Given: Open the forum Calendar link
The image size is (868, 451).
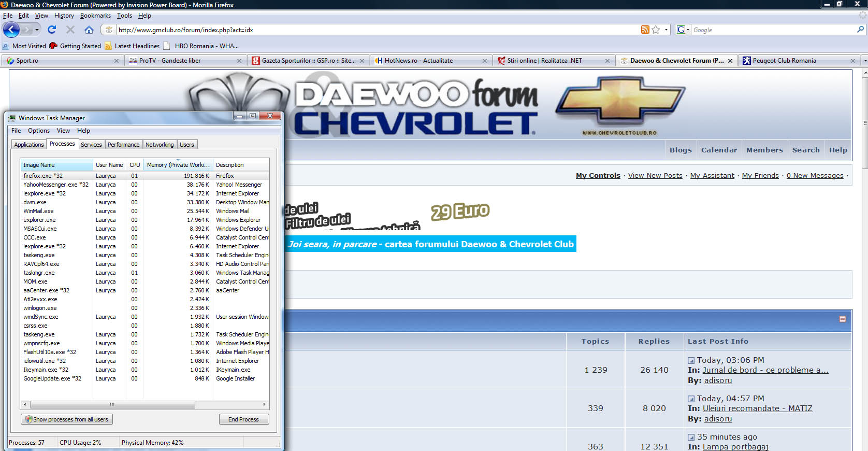Looking at the screenshot, I should click(x=719, y=150).
